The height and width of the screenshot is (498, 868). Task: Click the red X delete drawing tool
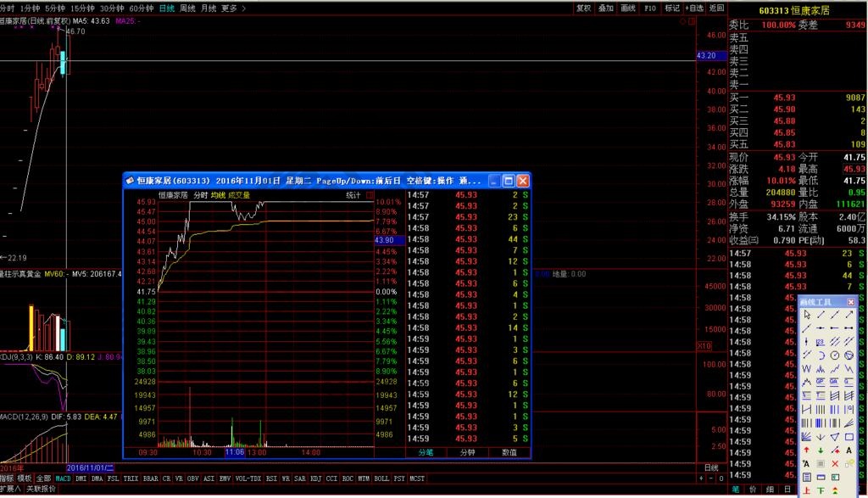pyautogui.click(x=836, y=463)
